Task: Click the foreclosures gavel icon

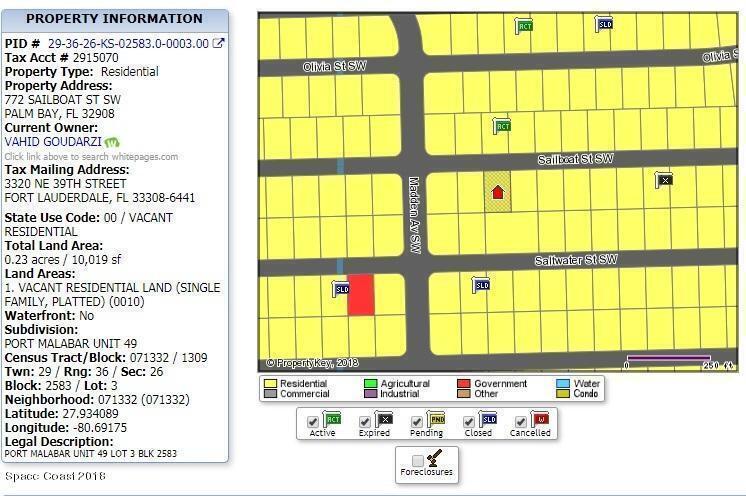Action: (434, 459)
